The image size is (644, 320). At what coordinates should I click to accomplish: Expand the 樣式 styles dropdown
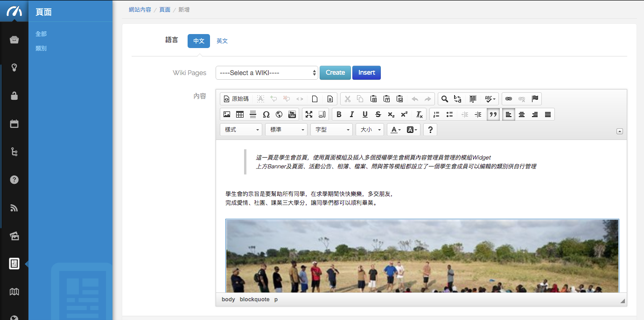coord(241,130)
